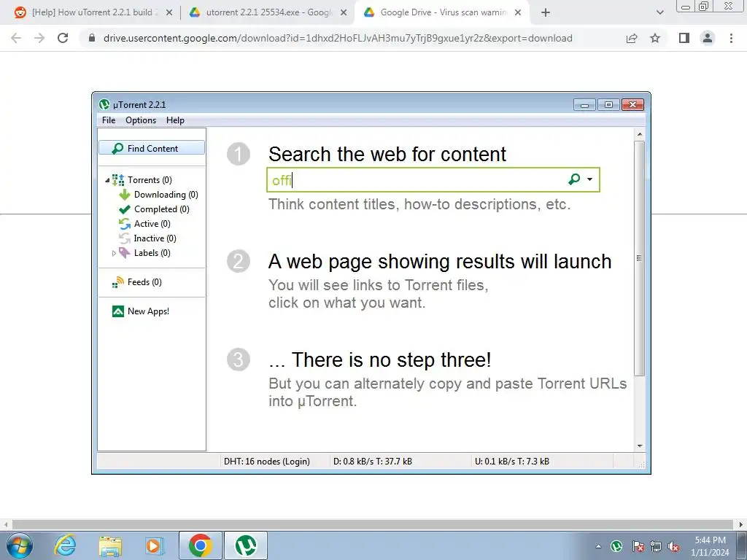Screen dimensions: 747x560
Task: Click the Feeds RSS icon
Action: (117, 282)
